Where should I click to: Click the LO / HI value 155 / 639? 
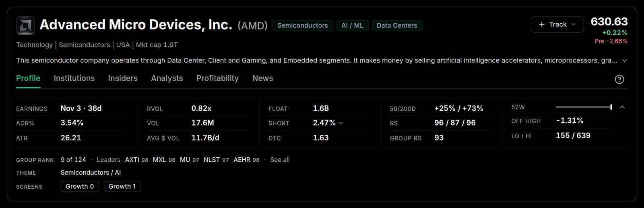point(573,136)
